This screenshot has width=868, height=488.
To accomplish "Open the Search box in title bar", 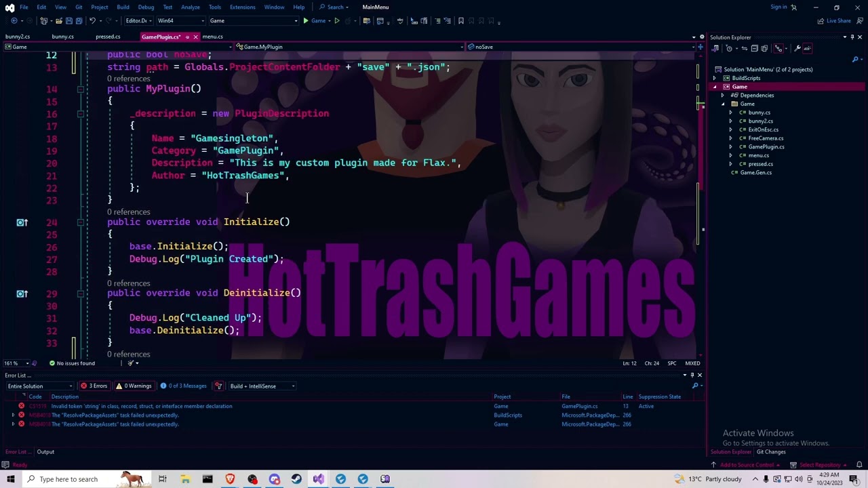I will click(x=335, y=7).
